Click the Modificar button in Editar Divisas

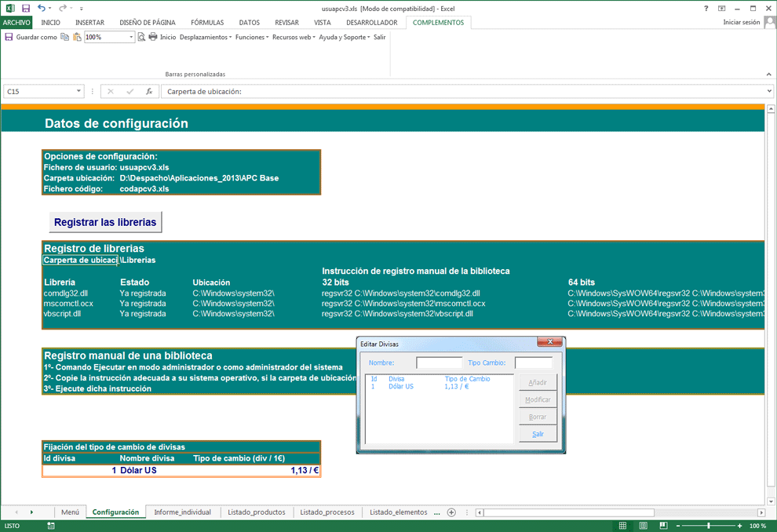tap(538, 399)
